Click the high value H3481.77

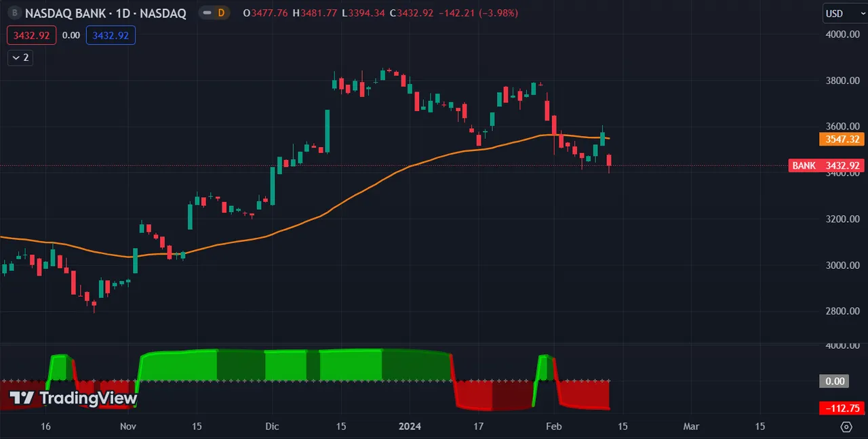pos(315,14)
